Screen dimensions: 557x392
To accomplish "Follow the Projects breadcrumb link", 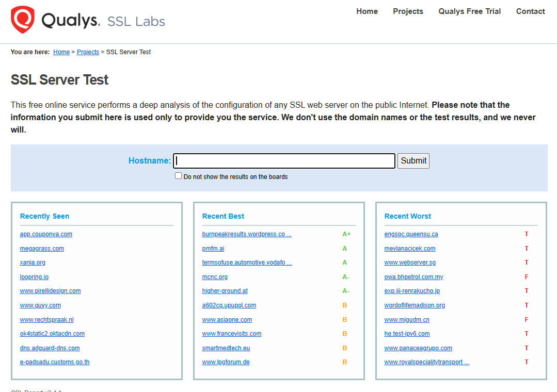I will (88, 52).
